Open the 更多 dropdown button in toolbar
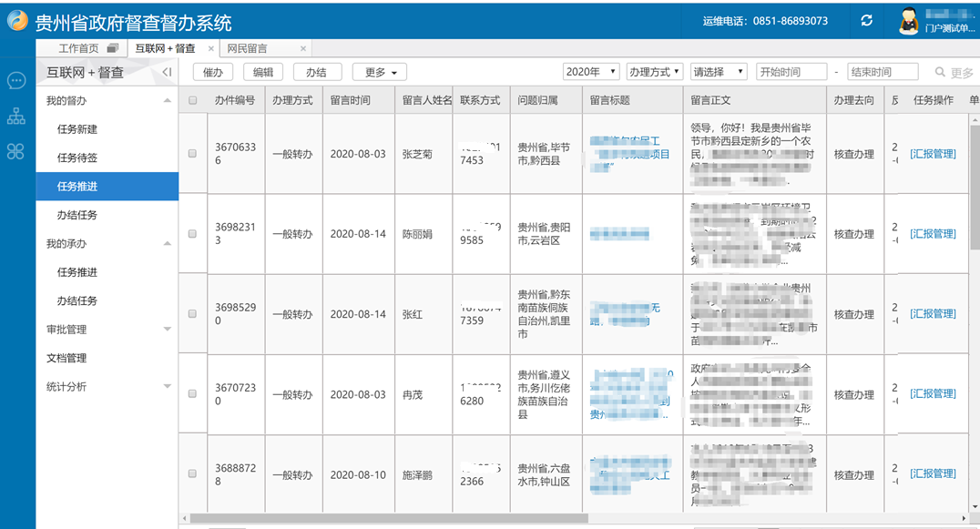This screenshot has height=529, width=980. (x=380, y=73)
